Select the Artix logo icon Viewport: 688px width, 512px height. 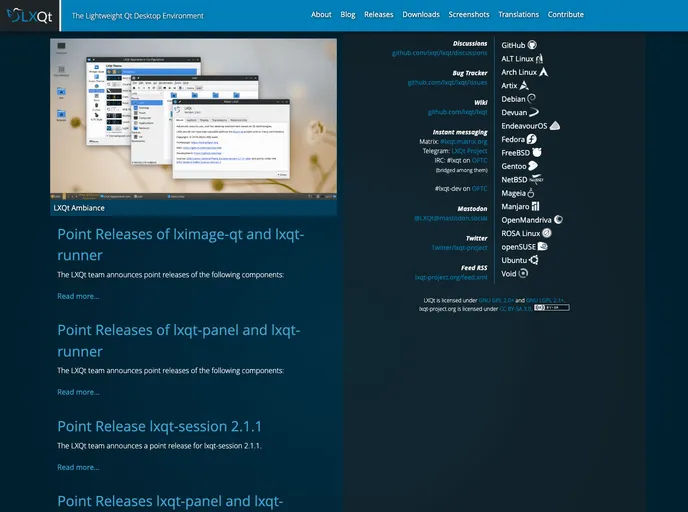click(524, 85)
